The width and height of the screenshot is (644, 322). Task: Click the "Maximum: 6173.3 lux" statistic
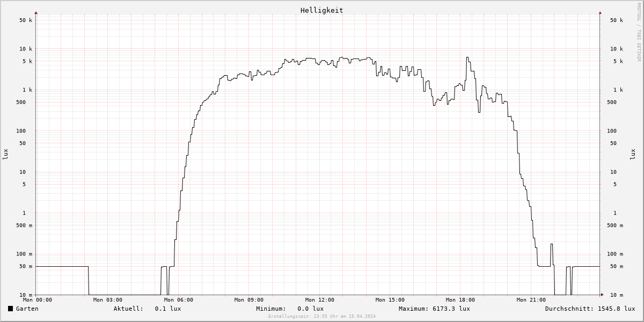434,309
